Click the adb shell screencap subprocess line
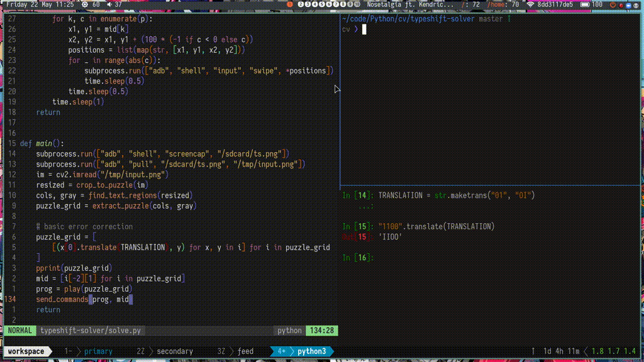 [x=163, y=154]
